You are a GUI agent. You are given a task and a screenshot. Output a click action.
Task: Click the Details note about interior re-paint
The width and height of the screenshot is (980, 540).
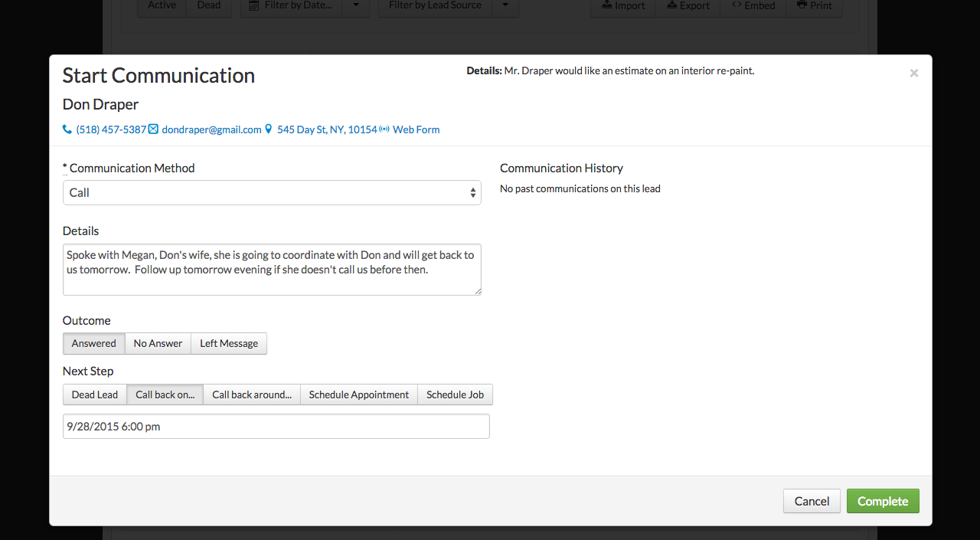coord(610,70)
